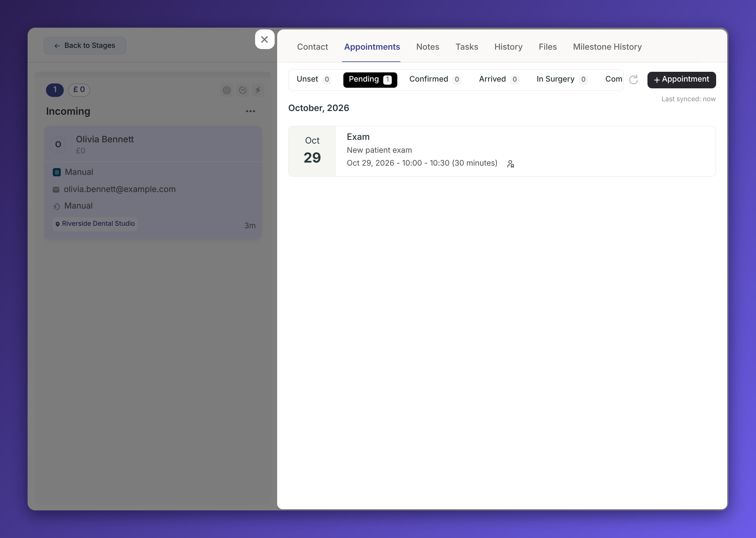Click the Incoming stage title
This screenshot has width=756, height=538.
pos(68,111)
